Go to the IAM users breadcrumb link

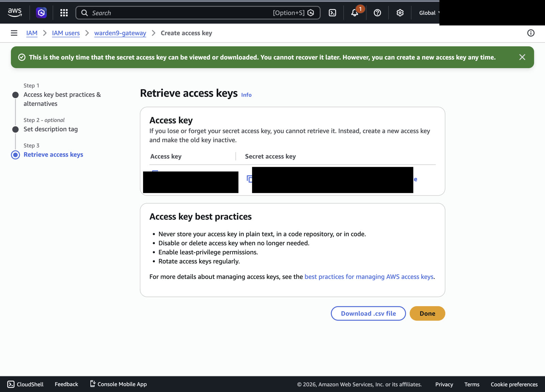pyautogui.click(x=66, y=33)
